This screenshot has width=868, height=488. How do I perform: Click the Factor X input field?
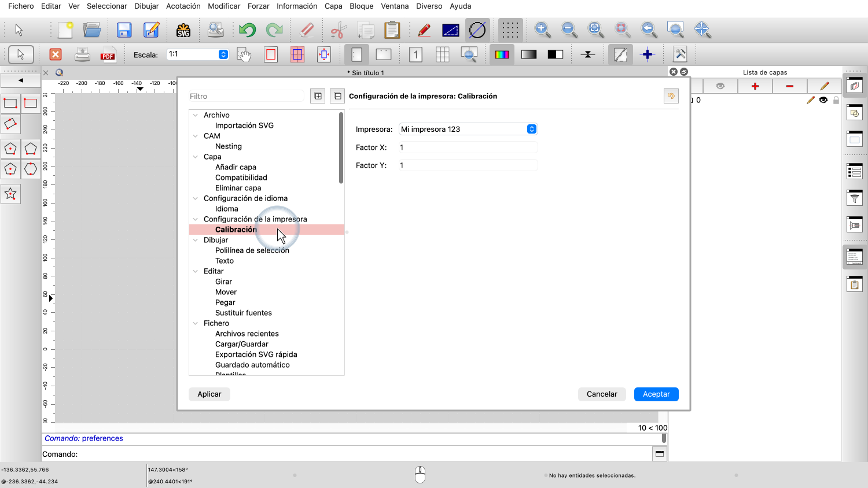pyautogui.click(x=468, y=147)
